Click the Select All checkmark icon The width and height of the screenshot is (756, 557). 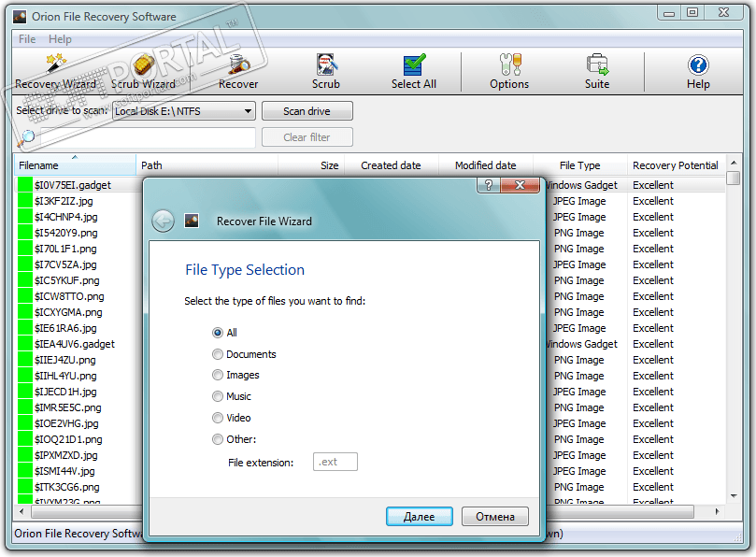(414, 64)
